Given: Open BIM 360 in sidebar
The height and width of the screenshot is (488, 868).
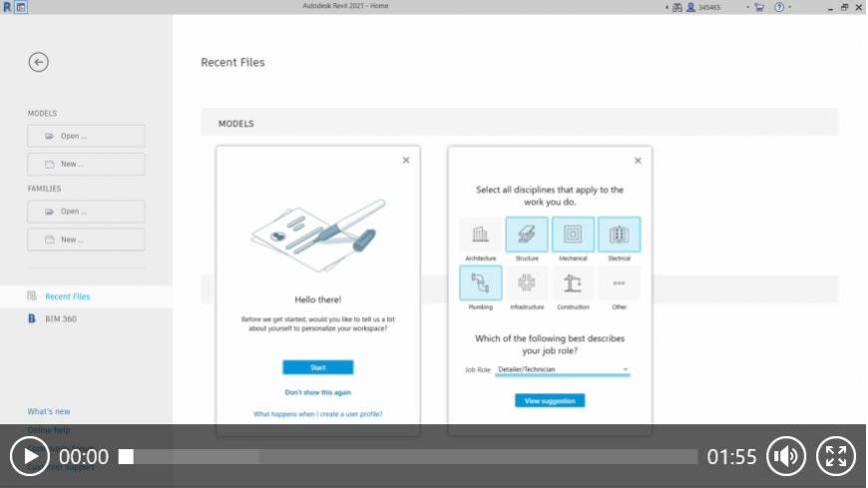Looking at the screenshot, I should tap(61, 319).
